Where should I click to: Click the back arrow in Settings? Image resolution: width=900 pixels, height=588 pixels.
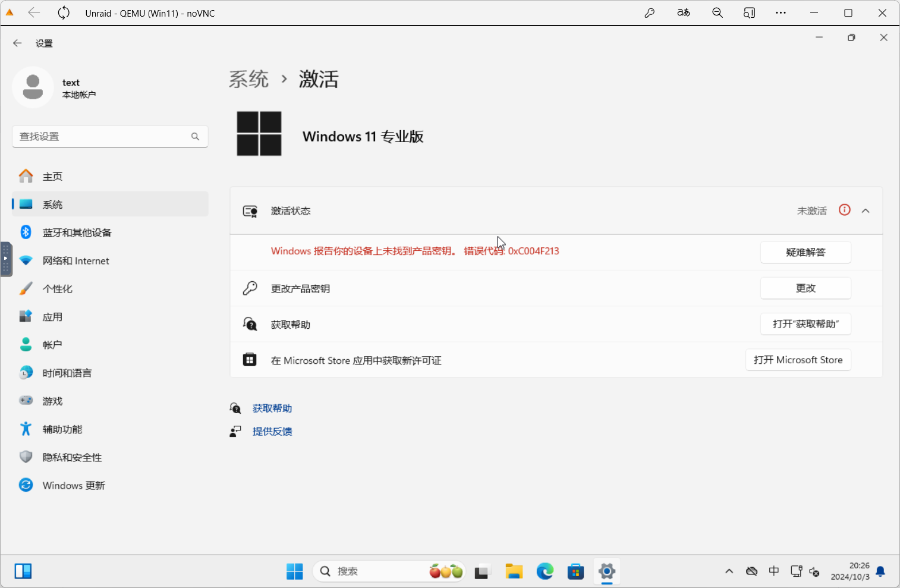[x=17, y=43]
